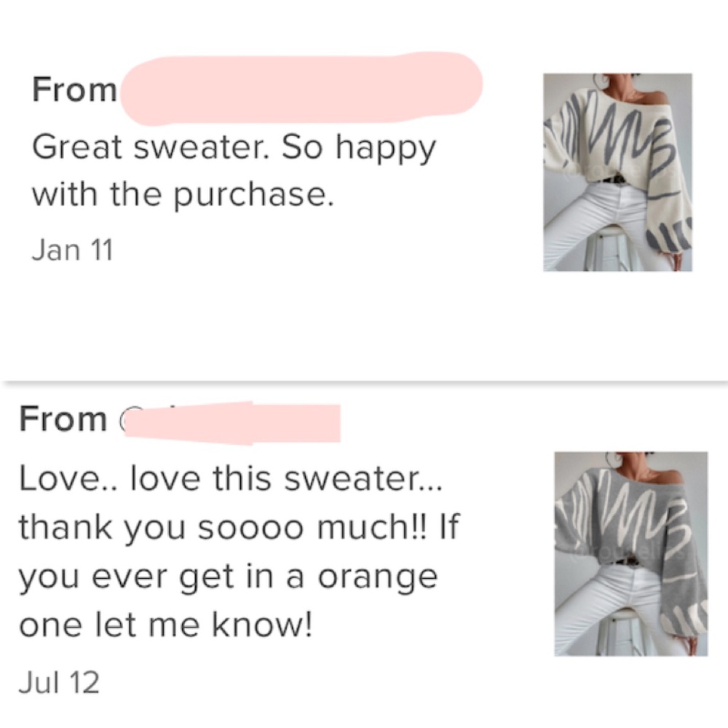Viewport: 728px width, 728px height.
Task: Click the redacted username in the bottom review
Action: click(x=232, y=421)
